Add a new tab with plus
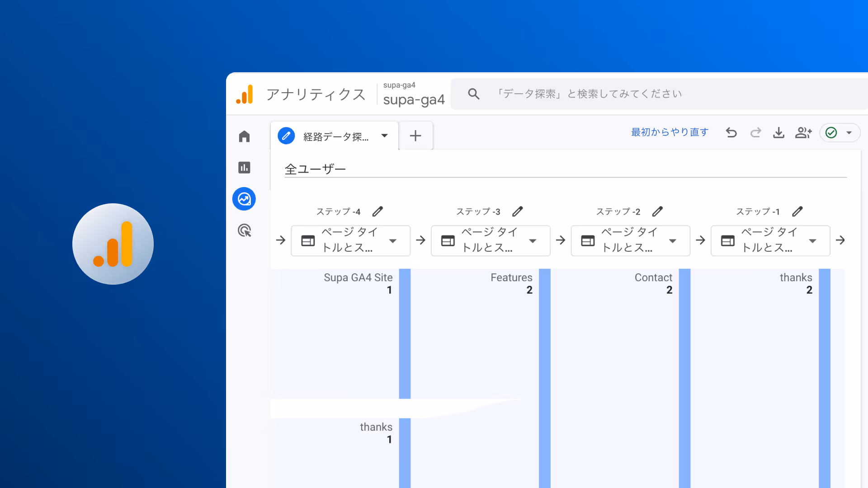868x488 pixels. point(415,136)
